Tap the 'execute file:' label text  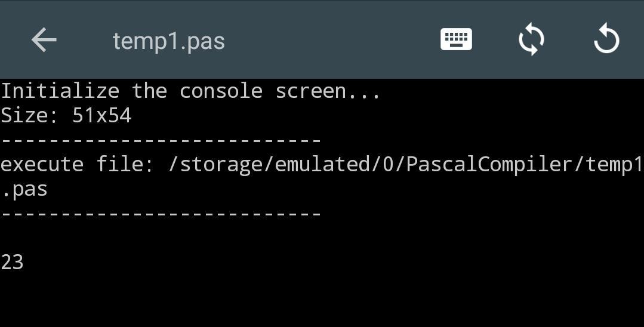pyautogui.click(x=77, y=165)
